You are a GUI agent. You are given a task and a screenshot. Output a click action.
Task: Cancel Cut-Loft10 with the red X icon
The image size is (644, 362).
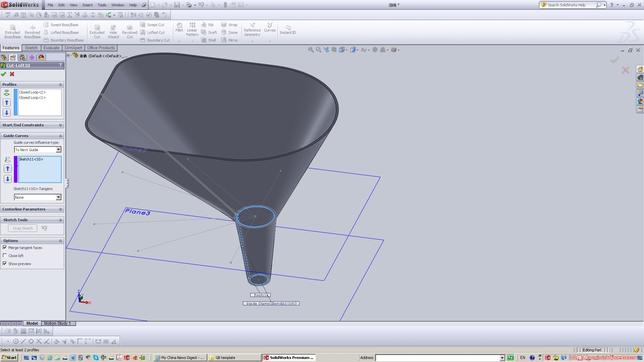coord(12,74)
